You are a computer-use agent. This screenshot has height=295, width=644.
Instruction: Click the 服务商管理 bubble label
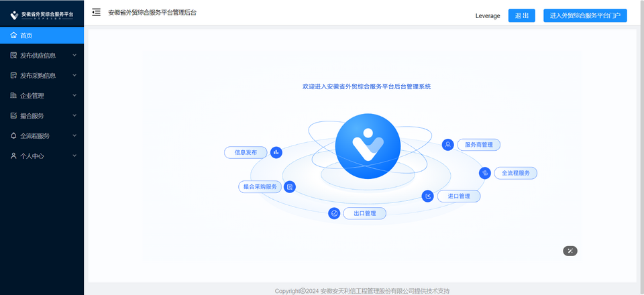[478, 145]
